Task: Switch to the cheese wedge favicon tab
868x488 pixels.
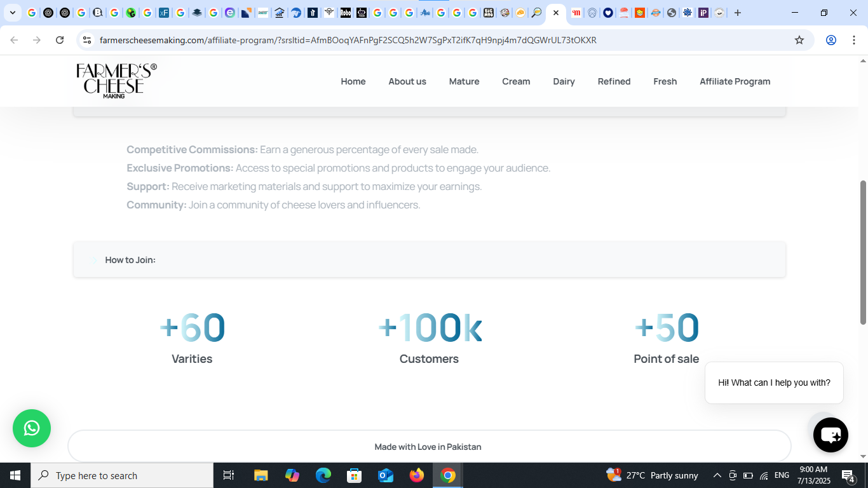Action: pyautogui.click(x=520, y=13)
